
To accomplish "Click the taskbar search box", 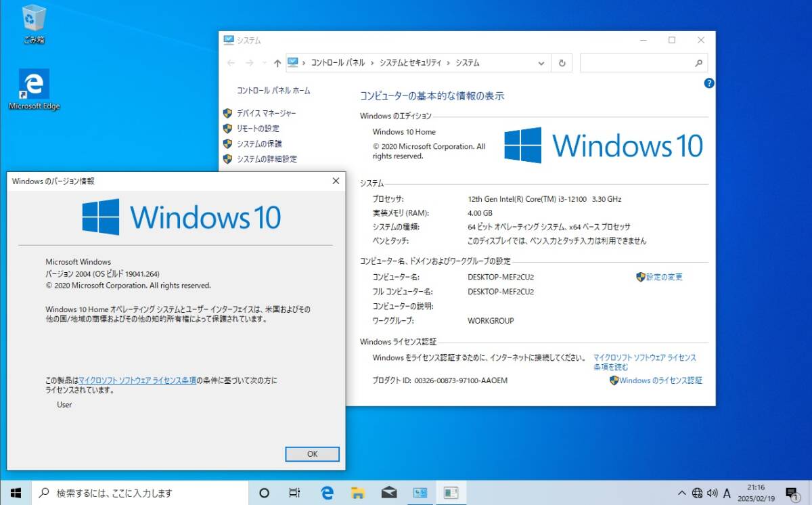I will click(x=140, y=493).
